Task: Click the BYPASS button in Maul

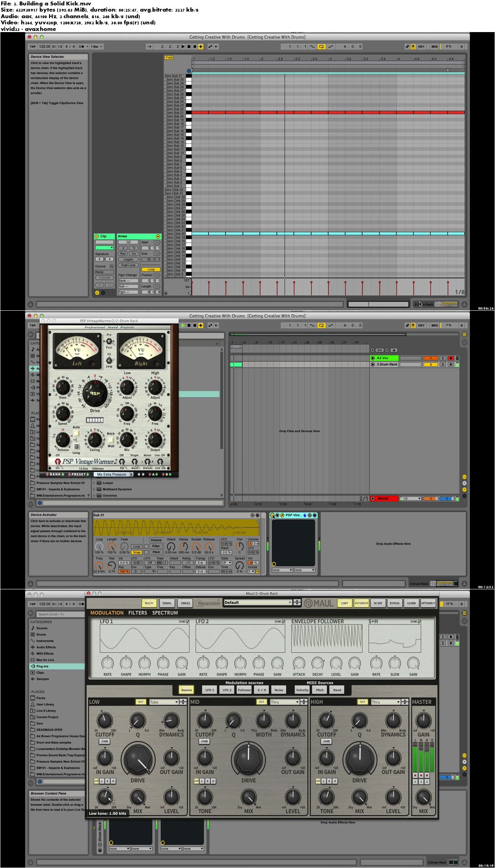Action: tap(394, 603)
